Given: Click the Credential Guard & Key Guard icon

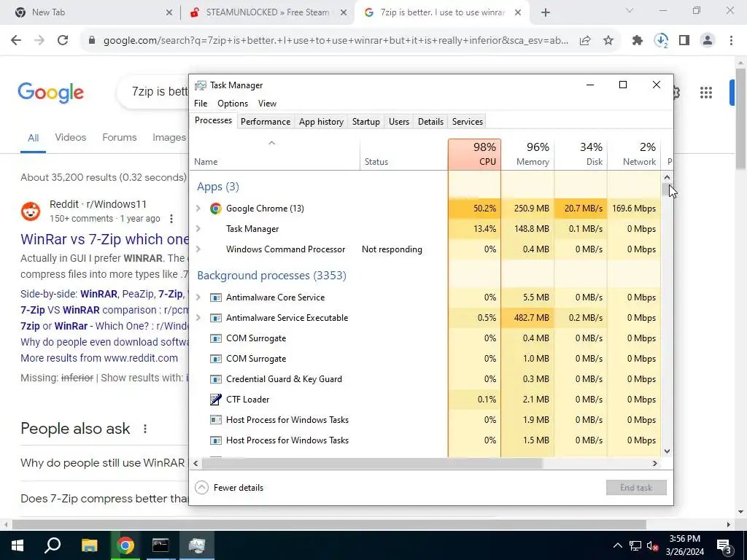Looking at the screenshot, I should (216, 379).
